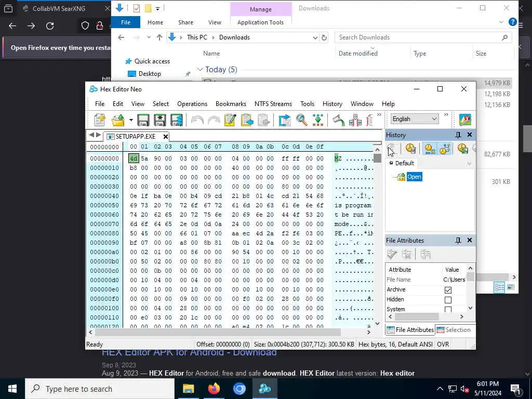Pin the History panel with auto-hide pushpin

[x=458, y=135]
